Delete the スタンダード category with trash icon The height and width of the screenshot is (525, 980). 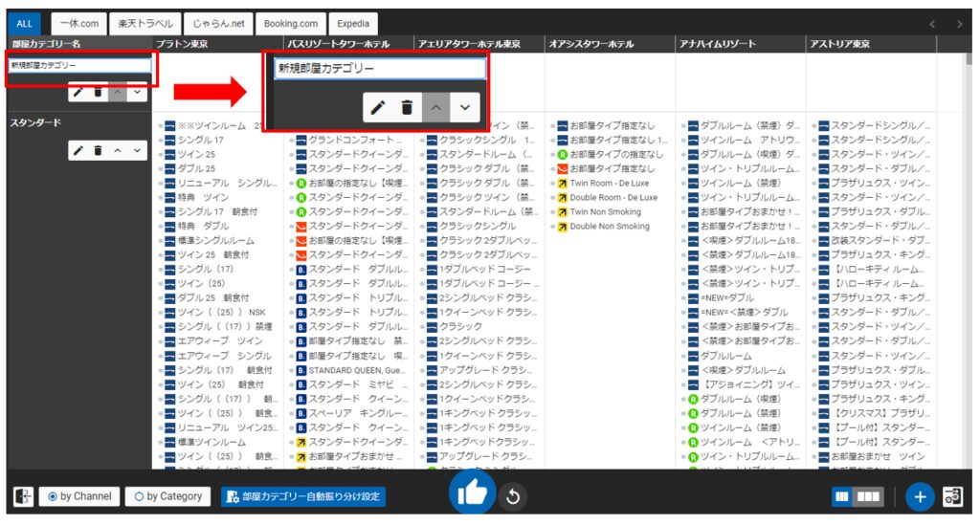pos(98,151)
